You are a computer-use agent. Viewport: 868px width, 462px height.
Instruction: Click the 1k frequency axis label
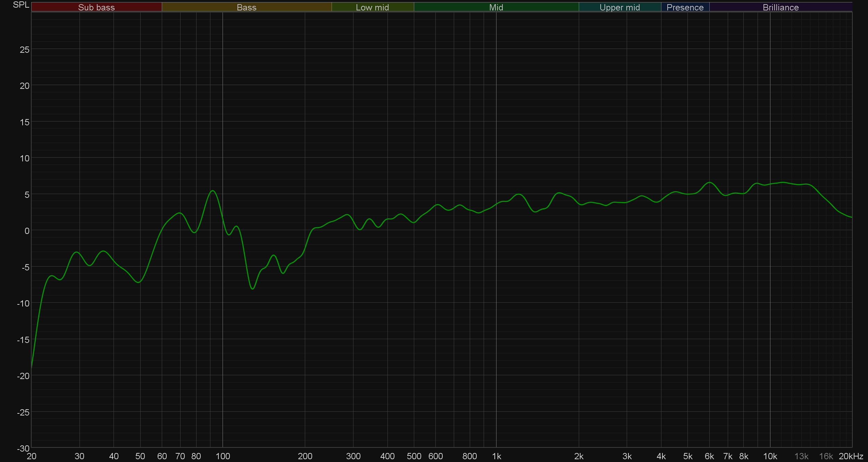tap(496, 456)
